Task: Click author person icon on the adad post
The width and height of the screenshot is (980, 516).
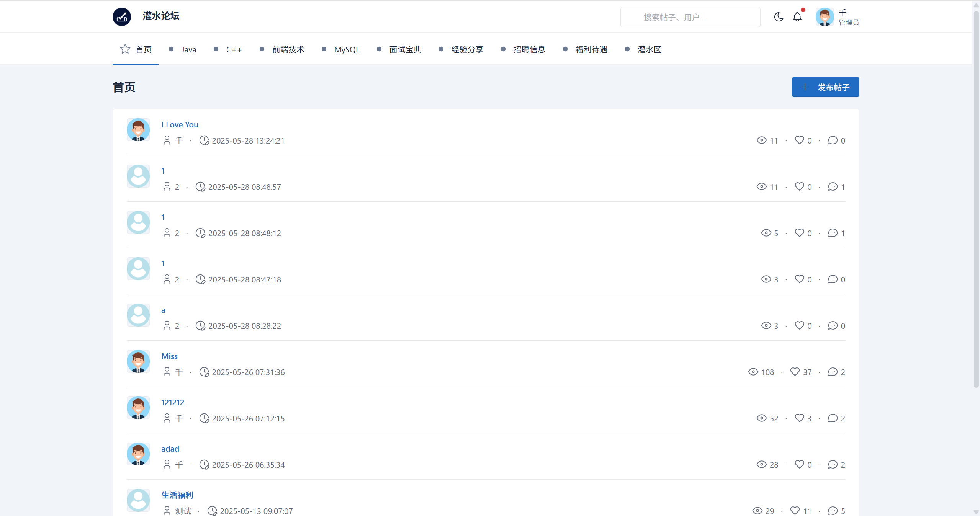Action: coord(167,464)
